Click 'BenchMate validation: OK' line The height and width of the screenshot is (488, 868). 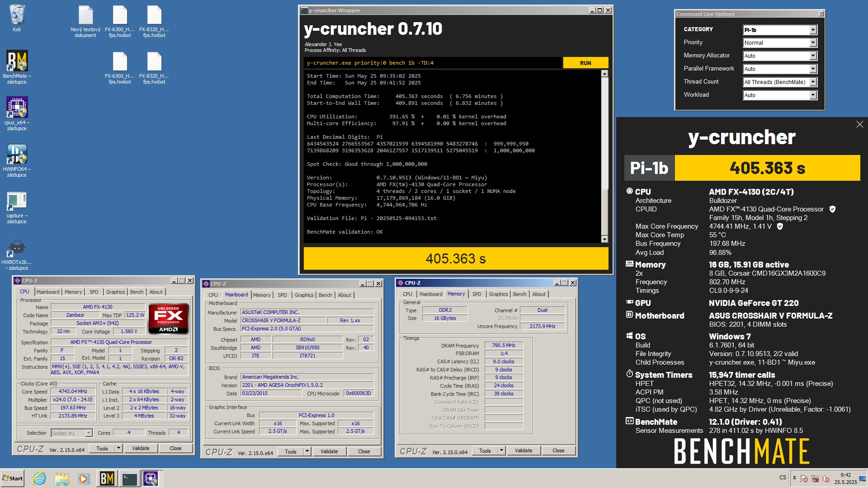pyautogui.click(x=344, y=232)
